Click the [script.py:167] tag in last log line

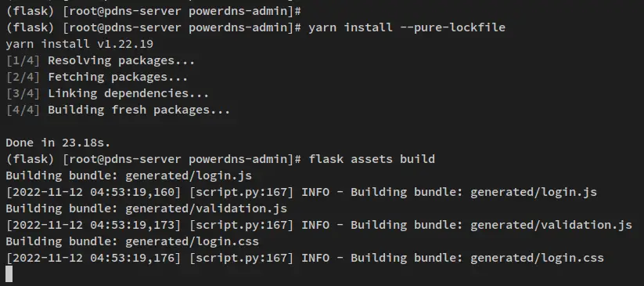click(x=242, y=258)
